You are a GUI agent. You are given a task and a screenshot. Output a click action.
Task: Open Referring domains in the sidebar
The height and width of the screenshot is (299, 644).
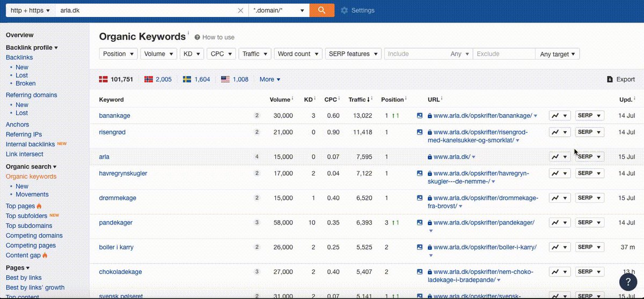click(x=31, y=95)
